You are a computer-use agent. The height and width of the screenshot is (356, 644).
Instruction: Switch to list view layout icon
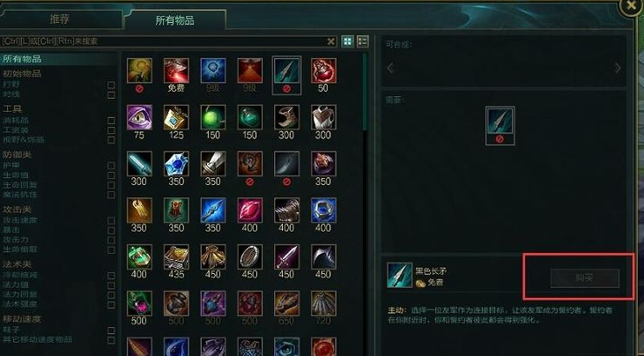tap(363, 41)
